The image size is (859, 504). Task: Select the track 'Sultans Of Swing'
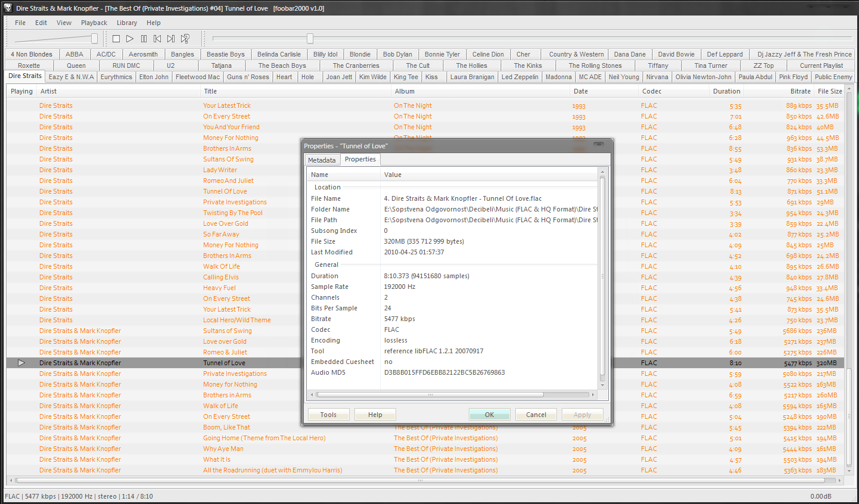pyautogui.click(x=228, y=159)
